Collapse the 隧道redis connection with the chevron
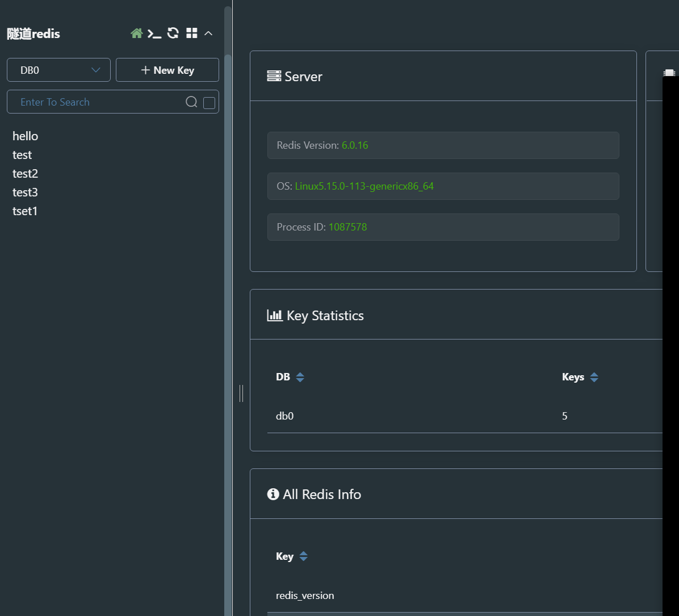The width and height of the screenshot is (679, 616). pyautogui.click(x=208, y=33)
